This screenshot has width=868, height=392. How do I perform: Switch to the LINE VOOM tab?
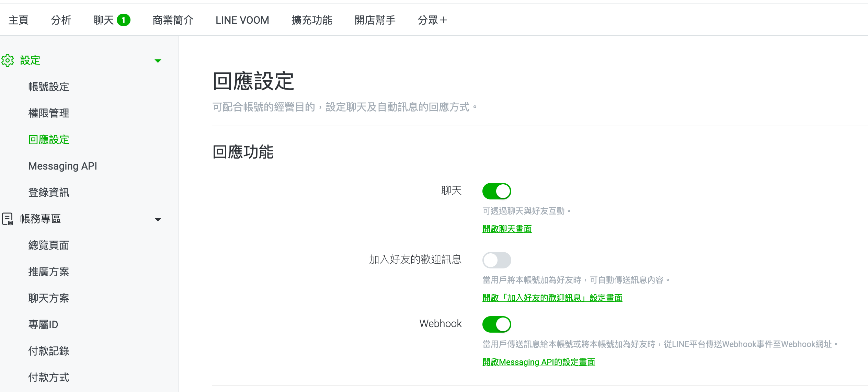pyautogui.click(x=242, y=20)
